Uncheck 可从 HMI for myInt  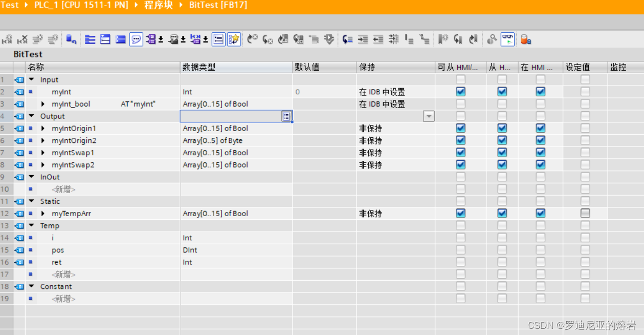tap(460, 91)
